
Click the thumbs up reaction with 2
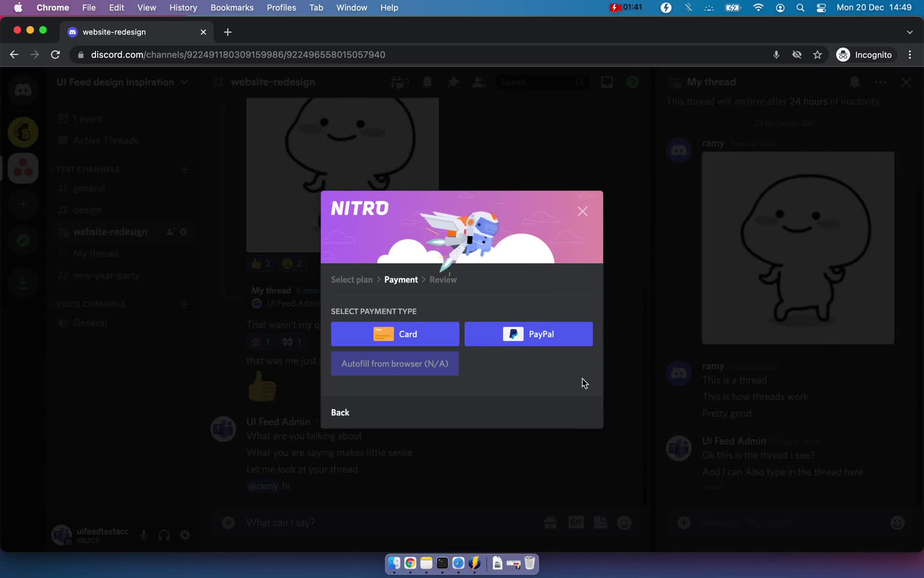[x=261, y=263]
